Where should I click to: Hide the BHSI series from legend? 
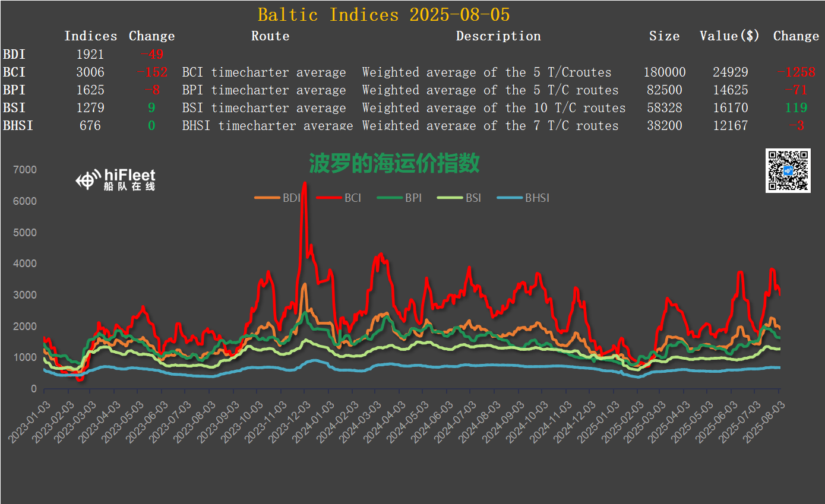pyautogui.click(x=524, y=198)
